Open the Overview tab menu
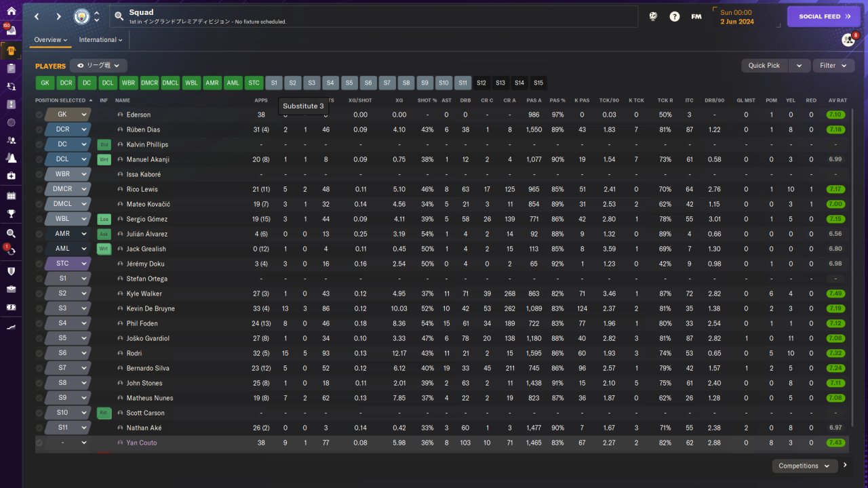Image resolution: width=868 pixels, height=488 pixels. pyautogui.click(x=51, y=40)
